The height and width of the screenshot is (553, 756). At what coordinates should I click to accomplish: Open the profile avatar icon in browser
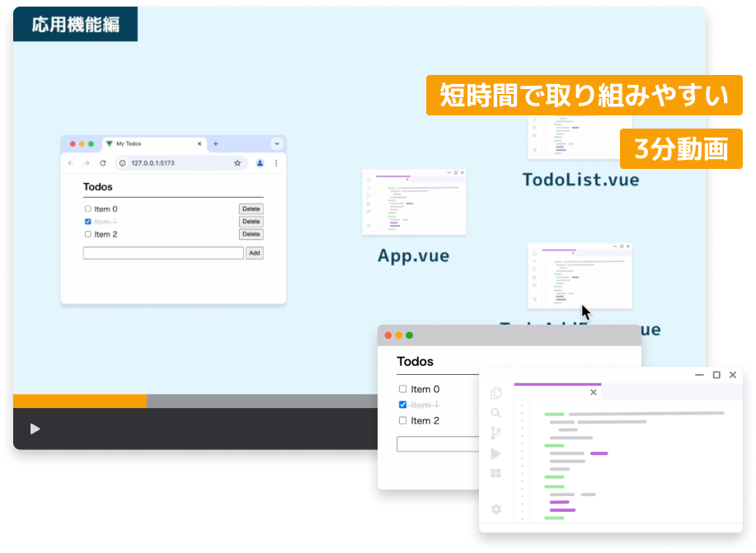click(x=260, y=163)
